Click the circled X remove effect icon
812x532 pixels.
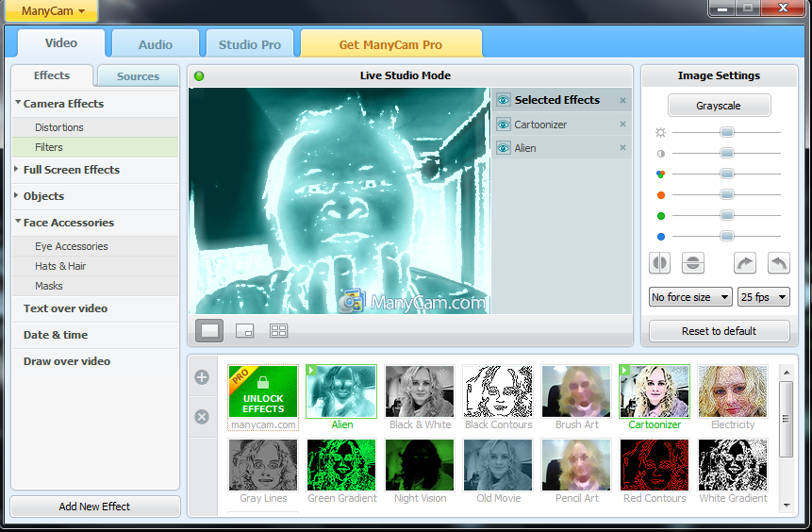pyautogui.click(x=202, y=417)
